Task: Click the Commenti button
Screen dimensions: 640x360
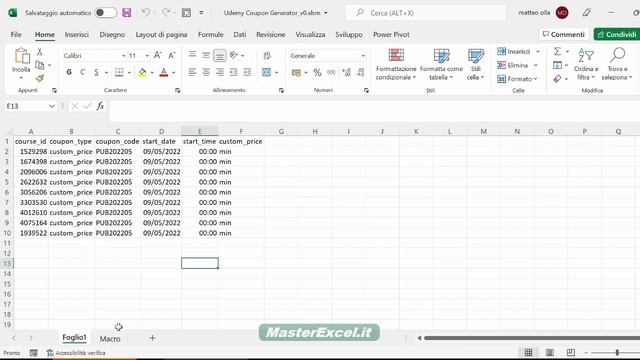Action: pyautogui.click(x=564, y=34)
